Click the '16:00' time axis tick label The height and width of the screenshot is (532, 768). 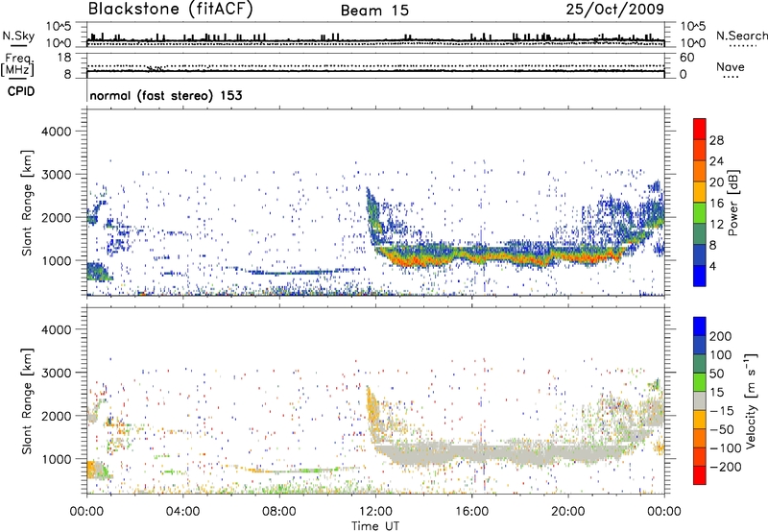pyautogui.click(x=471, y=512)
